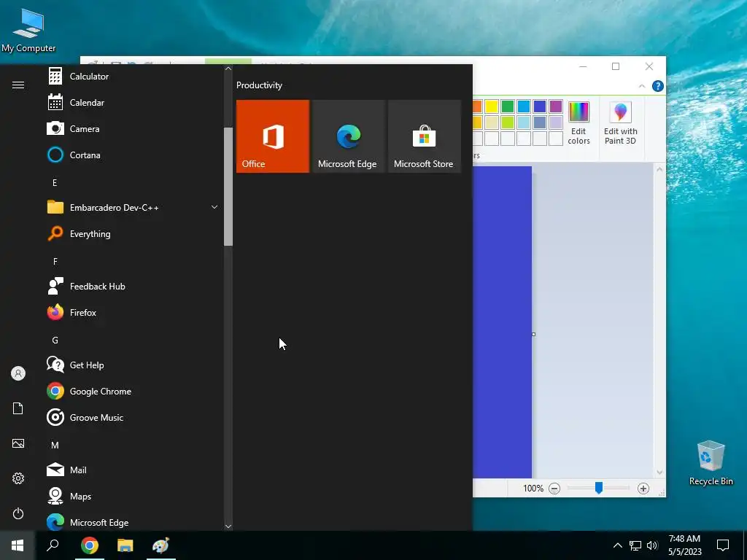
Task: Open the Microsoft Store tile
Action: coord(425,136)
